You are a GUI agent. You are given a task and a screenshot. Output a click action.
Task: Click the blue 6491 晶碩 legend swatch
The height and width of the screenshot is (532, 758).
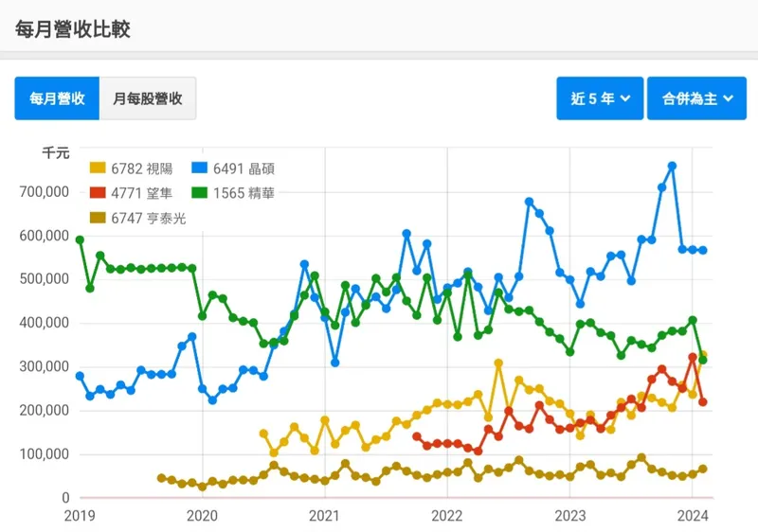click(202, 168)
